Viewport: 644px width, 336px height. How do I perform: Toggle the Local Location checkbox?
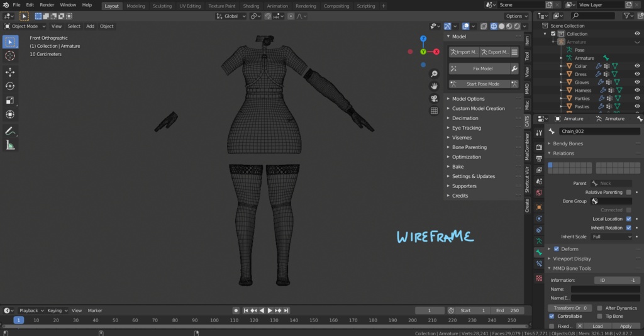tap(628, 219)
